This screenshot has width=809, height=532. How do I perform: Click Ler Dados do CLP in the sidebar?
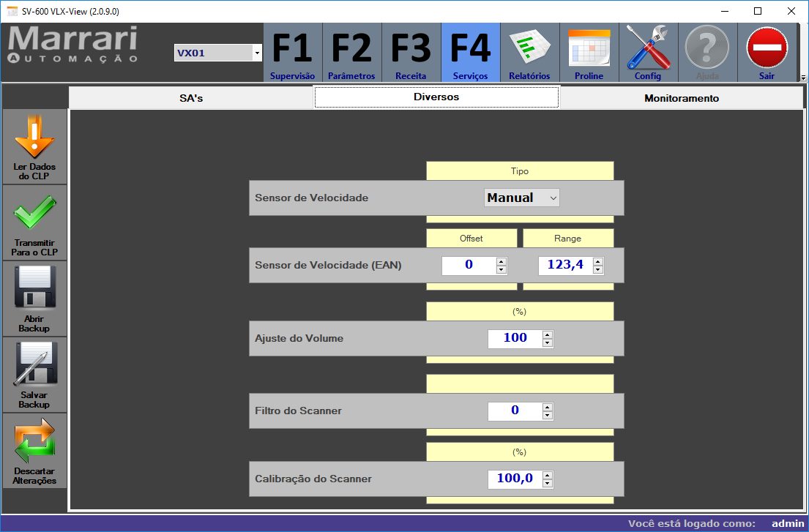click(34, 146)
